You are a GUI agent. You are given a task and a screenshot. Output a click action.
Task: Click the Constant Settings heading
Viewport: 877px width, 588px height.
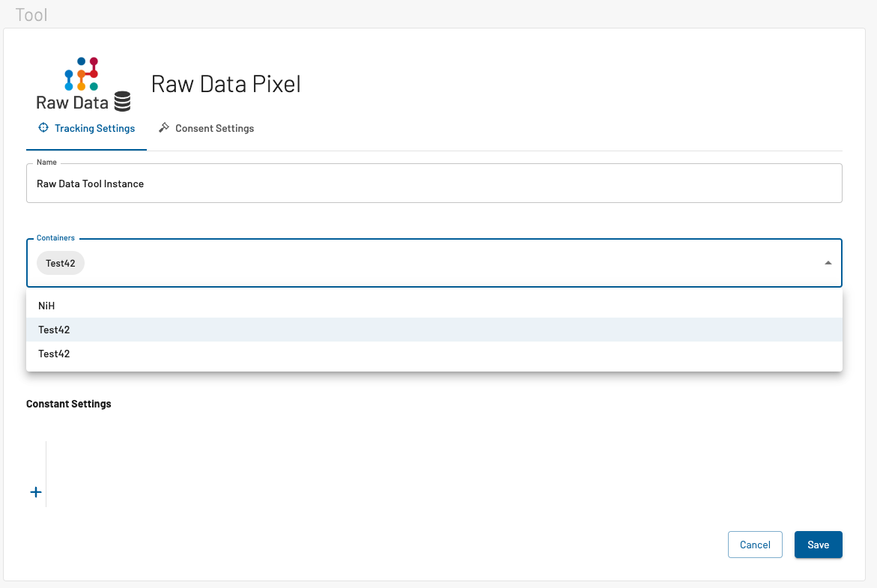[x=69, y=404]
